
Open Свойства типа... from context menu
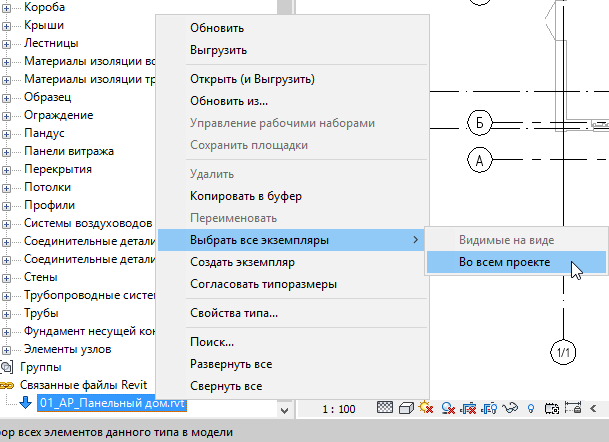(x=292, y=313)
